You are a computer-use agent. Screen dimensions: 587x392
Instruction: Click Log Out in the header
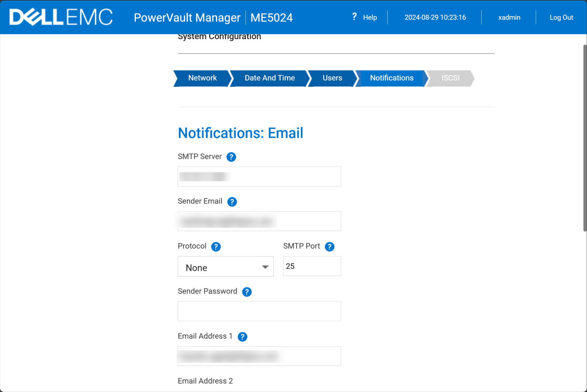(x=561, y=17)
